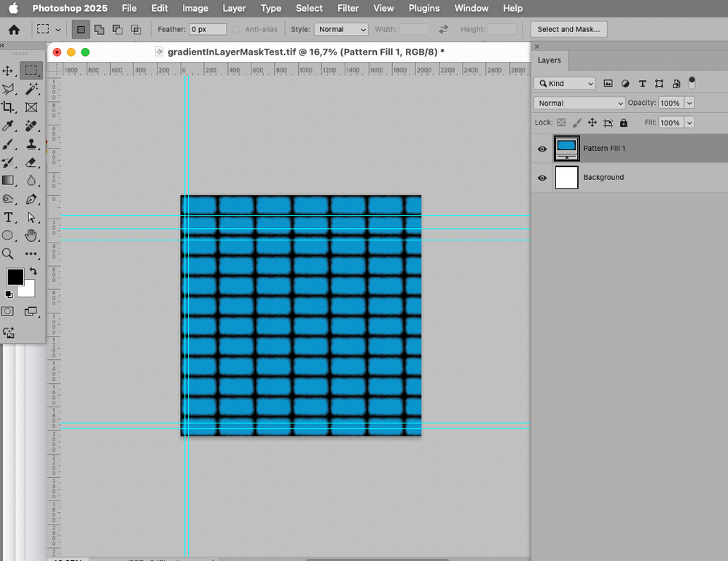Hide the Background layer
The width and height of the screenshot is (728, 561).
click(542, 178)
